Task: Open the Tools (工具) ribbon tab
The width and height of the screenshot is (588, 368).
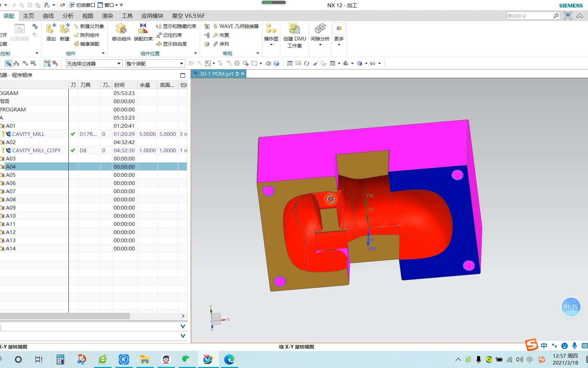Action: pyautogui.click(x=127, y=16)
